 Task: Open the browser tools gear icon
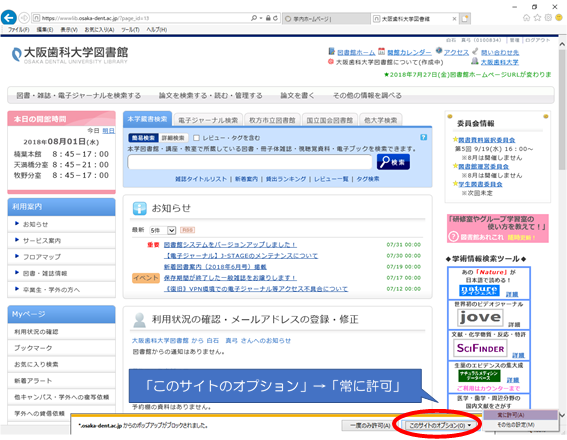[548, 18]
